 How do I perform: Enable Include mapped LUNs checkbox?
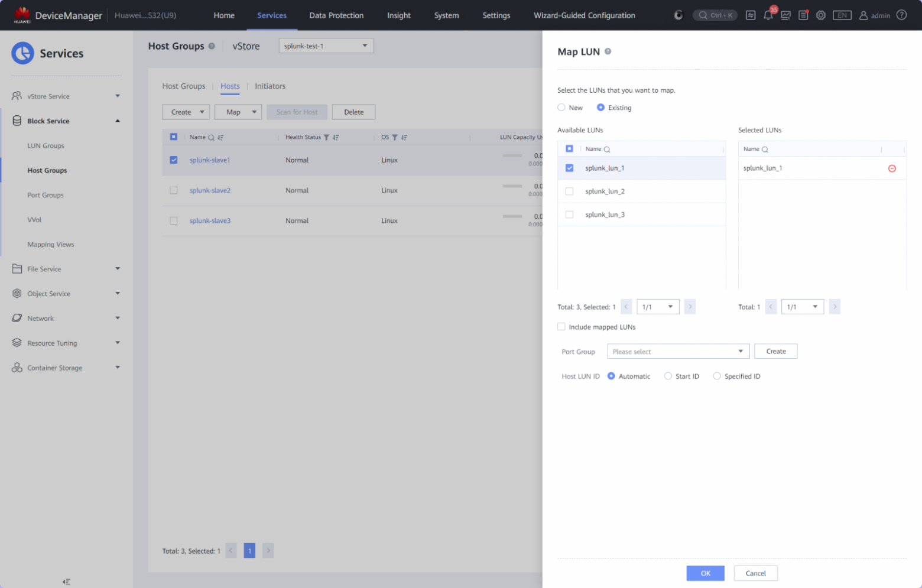561,327
